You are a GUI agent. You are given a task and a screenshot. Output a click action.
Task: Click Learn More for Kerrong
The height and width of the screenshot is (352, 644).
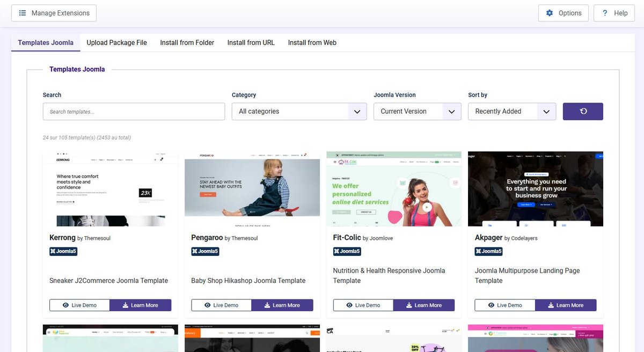[x=141, y=305]
